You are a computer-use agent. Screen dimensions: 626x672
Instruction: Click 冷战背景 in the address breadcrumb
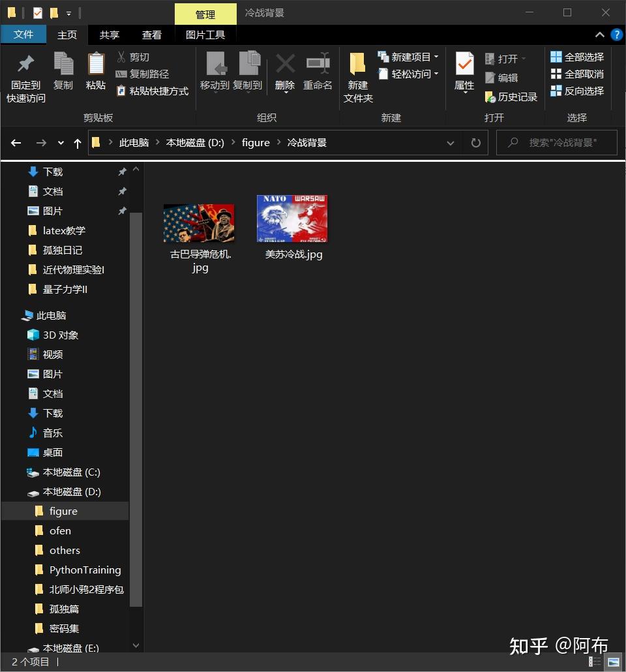306,142
